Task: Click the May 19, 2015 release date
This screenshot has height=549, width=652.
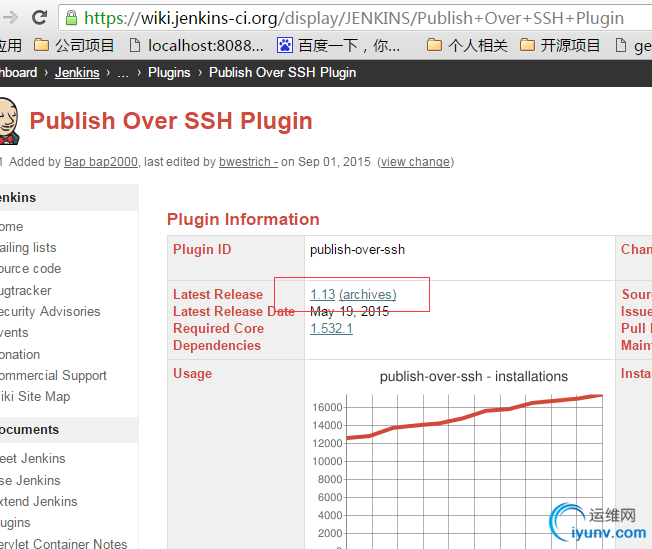Action: (350, 312)
